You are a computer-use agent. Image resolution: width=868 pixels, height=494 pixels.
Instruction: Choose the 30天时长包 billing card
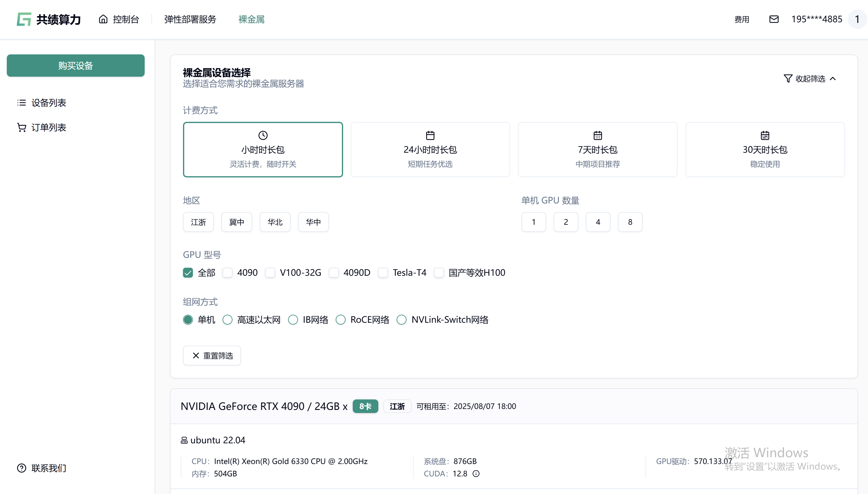(765, 149)
